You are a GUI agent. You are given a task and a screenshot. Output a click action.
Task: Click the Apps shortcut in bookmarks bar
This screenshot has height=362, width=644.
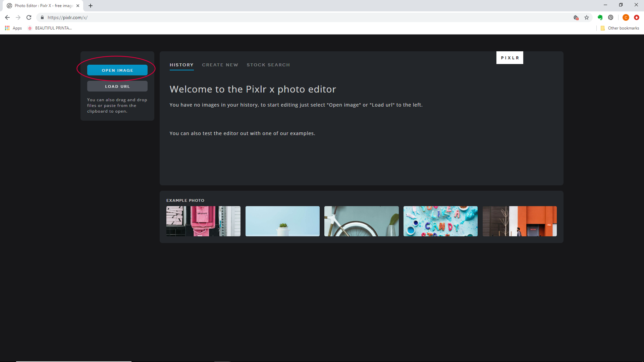point(14,28)
